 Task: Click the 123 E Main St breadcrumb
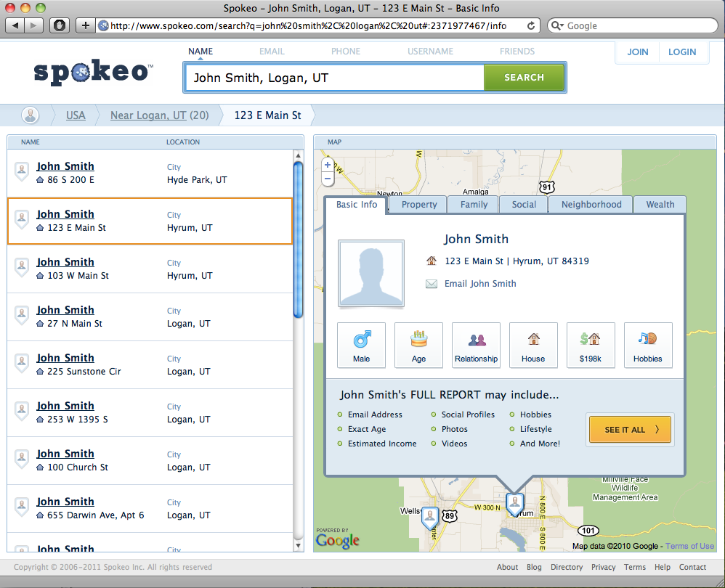(x=267, y=115)
